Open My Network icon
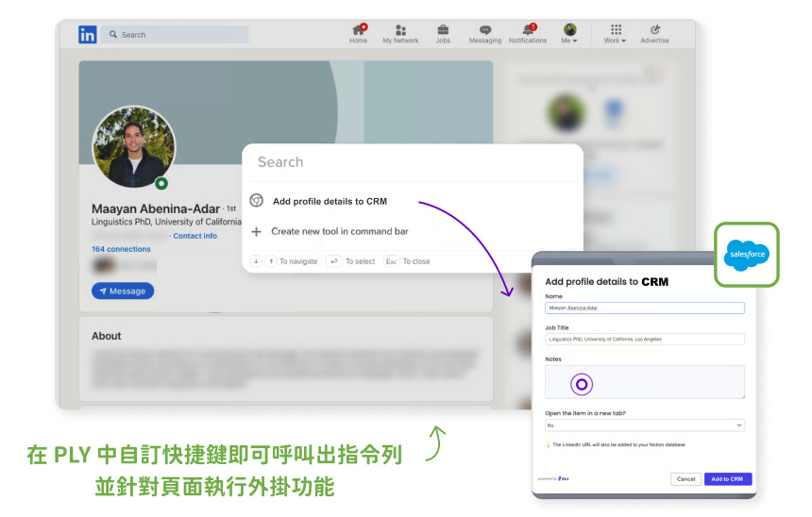 coord(400,34)
